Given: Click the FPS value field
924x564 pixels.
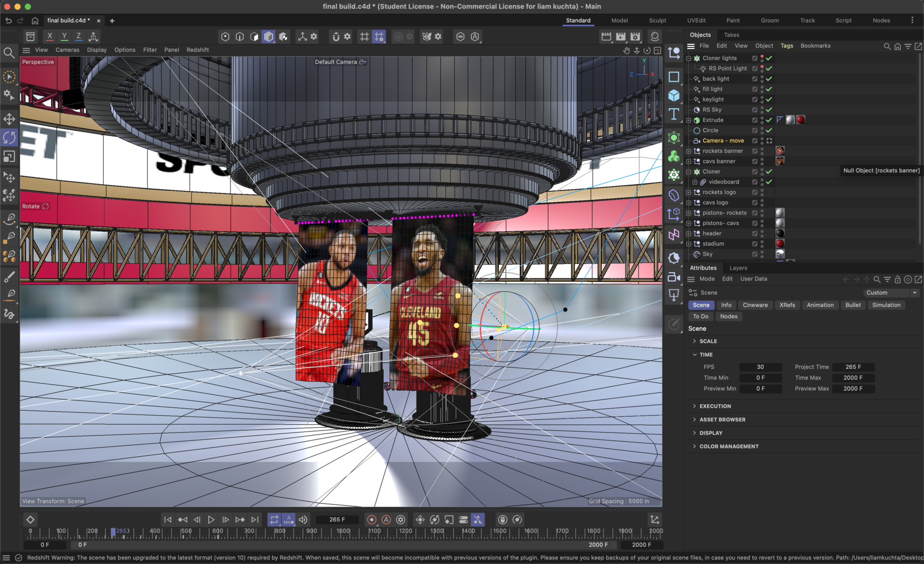Looking at the screenshot, I should [x=760, y=367].
